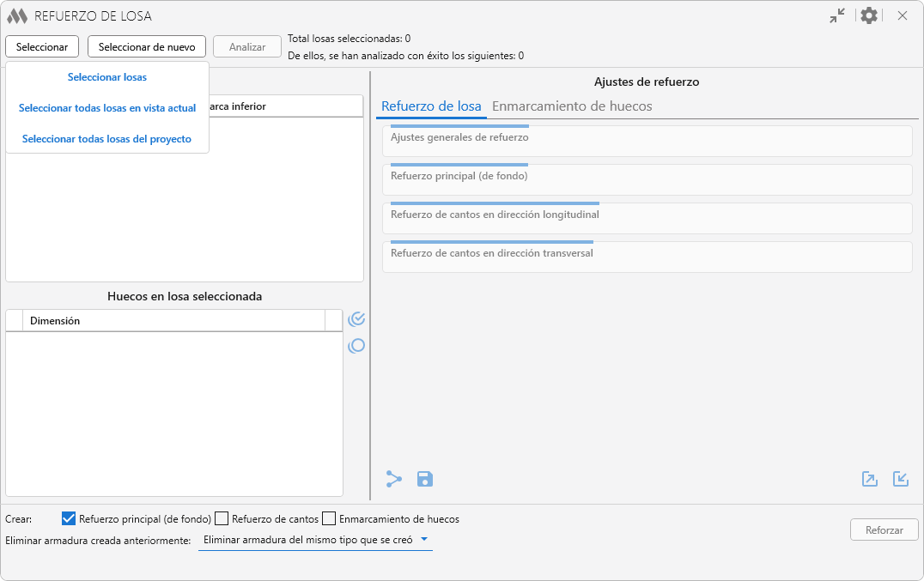Image resolution: width=924 pixels, height=581 pixels.
Task: Choose Seleccionar todas losas del proyecto
Action: (106, 138)
